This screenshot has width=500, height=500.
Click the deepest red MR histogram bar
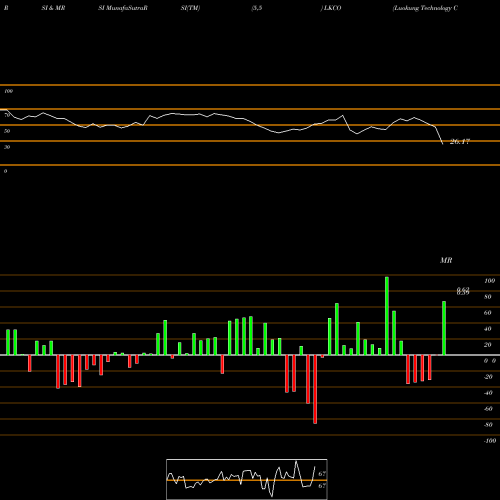(x=315, y=389)
